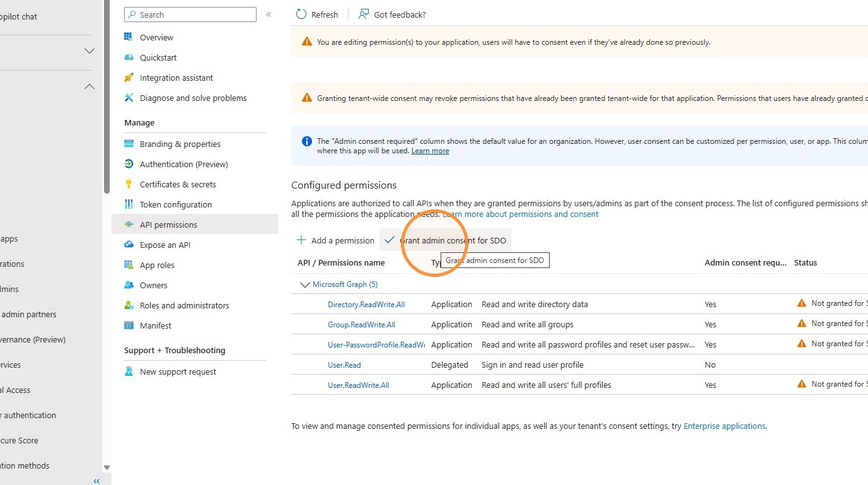The width and height of the screenshot is (868, 485).
Task: Click "Delegated" type in the User.Read row
Action: click(x=449, y=365)
